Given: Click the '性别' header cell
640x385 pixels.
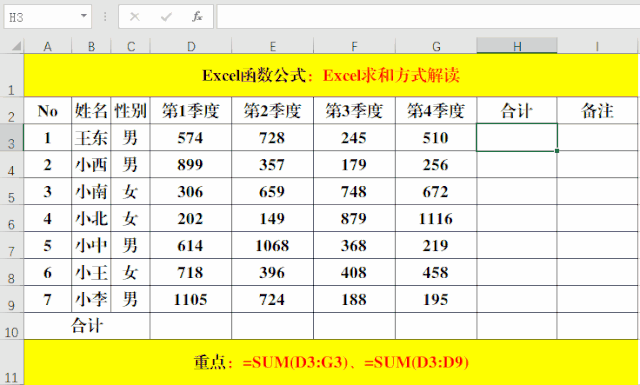Looking at the screenshot, I should pyautogui.click(x=131, y=110).
